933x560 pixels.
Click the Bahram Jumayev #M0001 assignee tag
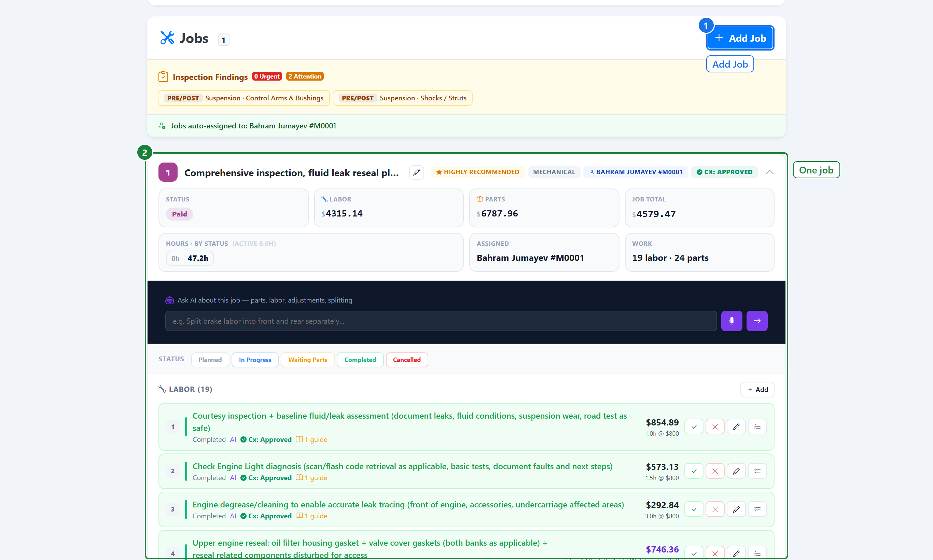point(636,172)
